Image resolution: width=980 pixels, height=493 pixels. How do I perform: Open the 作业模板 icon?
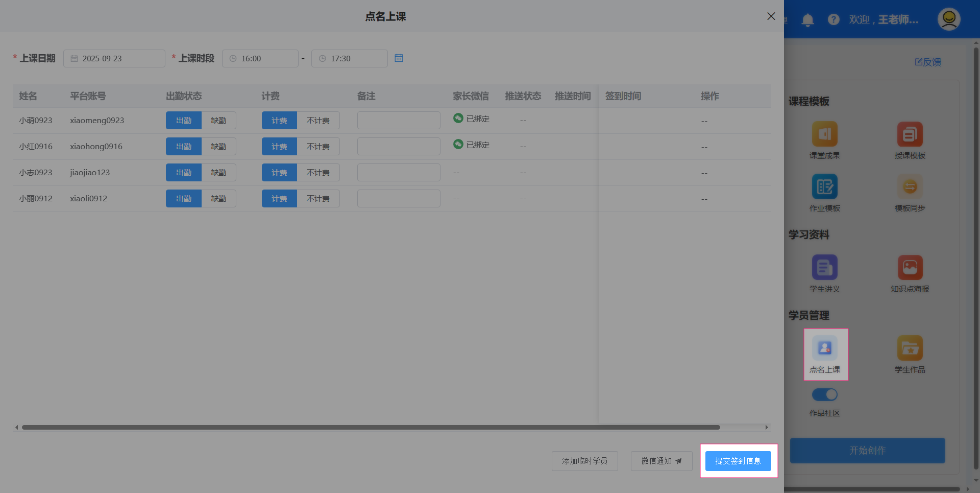pyautogui.click(x=824, y=187)
